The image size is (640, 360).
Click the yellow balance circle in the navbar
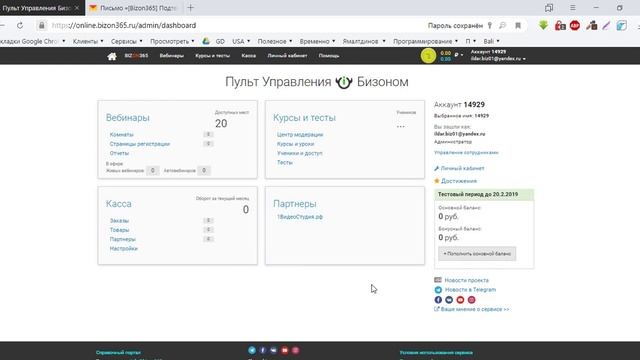pos(428,56)
